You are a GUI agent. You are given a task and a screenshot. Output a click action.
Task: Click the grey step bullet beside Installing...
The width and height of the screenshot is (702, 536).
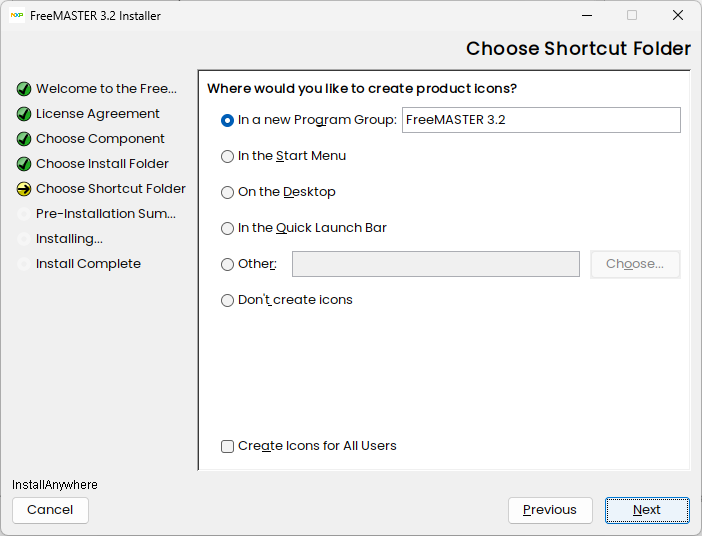pos(24,239)
